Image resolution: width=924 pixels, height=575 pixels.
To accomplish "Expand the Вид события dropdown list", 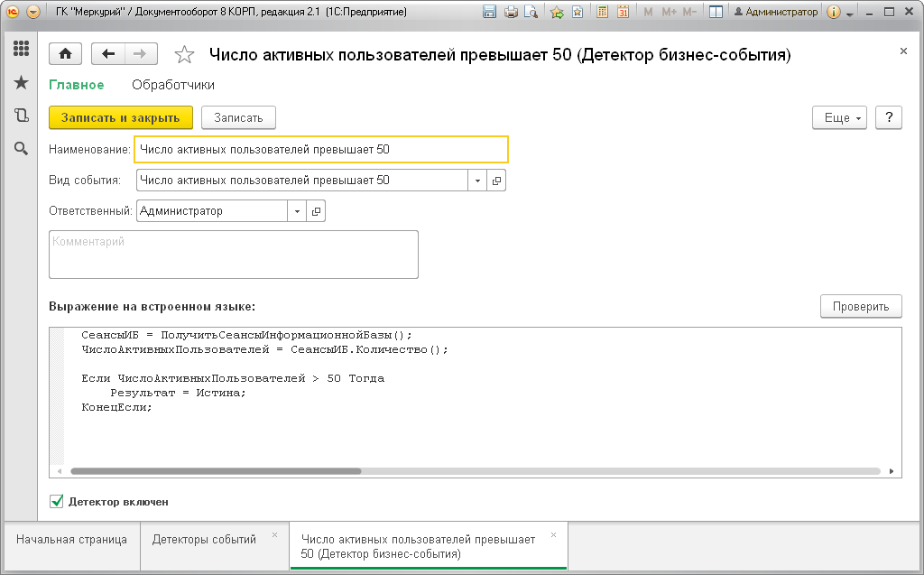I will (477, 181).
